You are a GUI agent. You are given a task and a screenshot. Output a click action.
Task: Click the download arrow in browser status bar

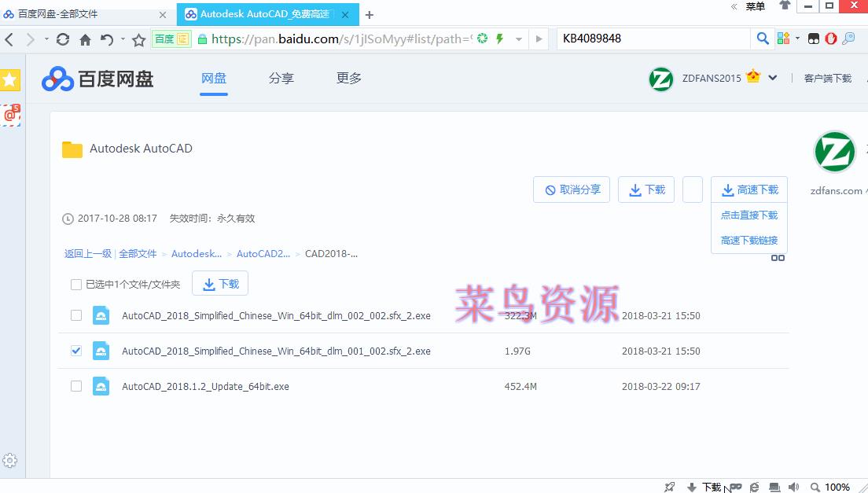tap(691, 487)
